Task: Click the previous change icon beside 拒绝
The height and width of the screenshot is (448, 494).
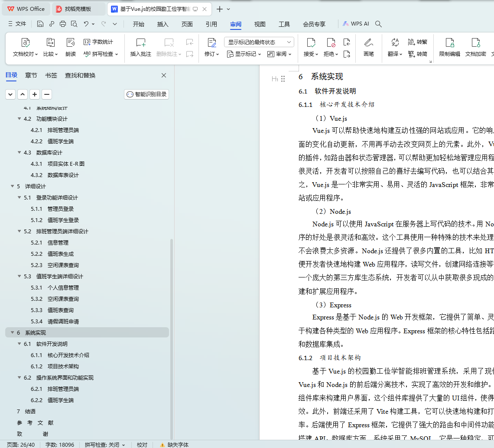Action: click(x=347, y=42)
